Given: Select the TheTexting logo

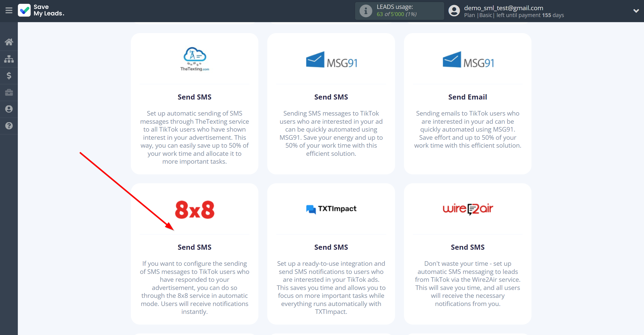Looking at the screenshot, I should [195, 59].
